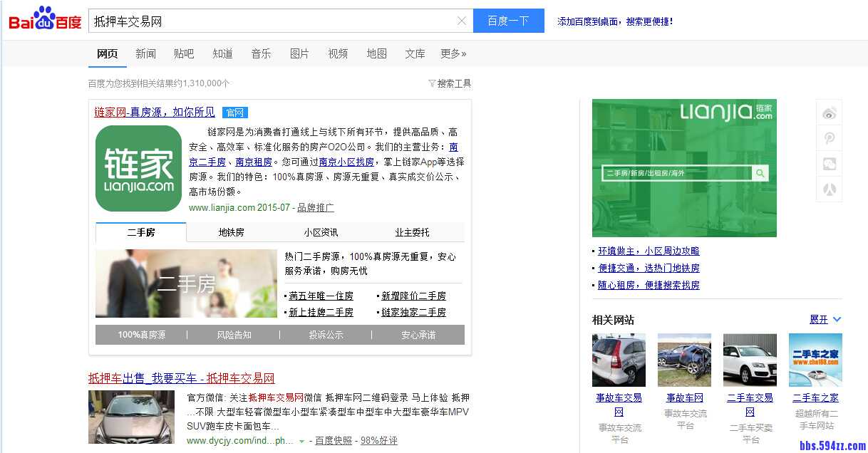The image size is (868, 453).
Task: Click the magnifier icon in the Lianjia ad searchbar
Action: (760, 172)
